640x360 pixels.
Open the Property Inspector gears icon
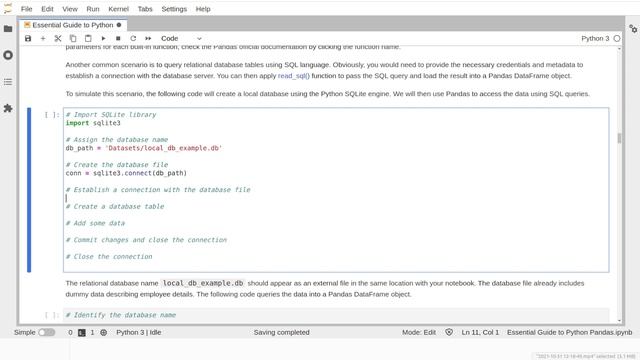click(x=633, y=29)
